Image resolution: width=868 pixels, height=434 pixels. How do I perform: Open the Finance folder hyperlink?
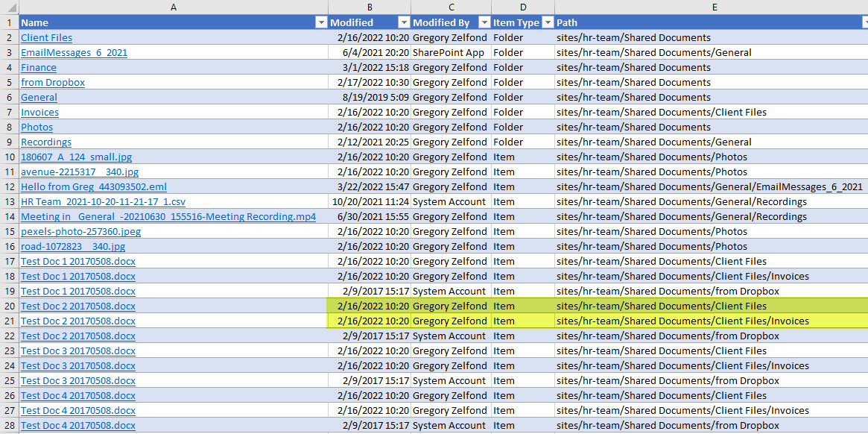point(38,67)
